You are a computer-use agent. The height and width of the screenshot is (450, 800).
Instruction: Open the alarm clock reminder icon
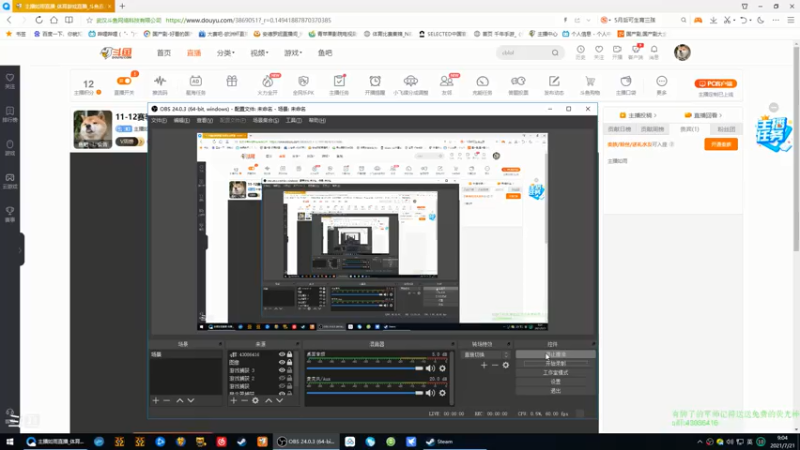tap(375, 81)
